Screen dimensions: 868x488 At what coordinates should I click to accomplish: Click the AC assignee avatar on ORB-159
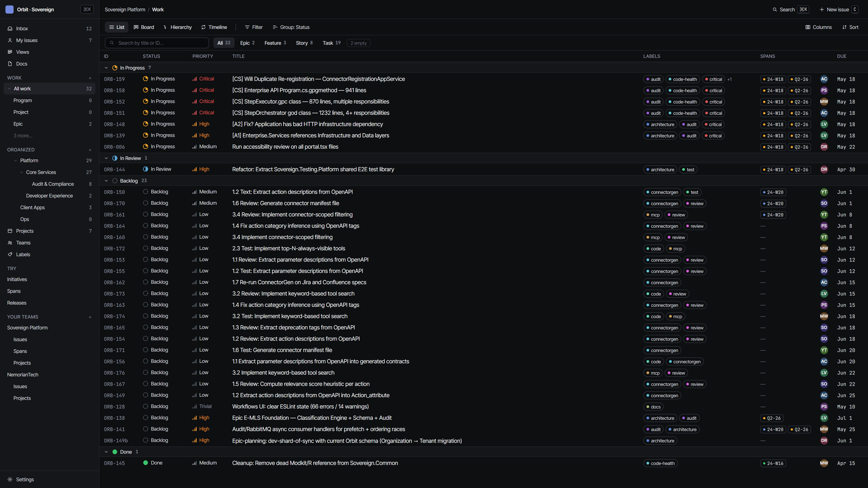point(824,79)
